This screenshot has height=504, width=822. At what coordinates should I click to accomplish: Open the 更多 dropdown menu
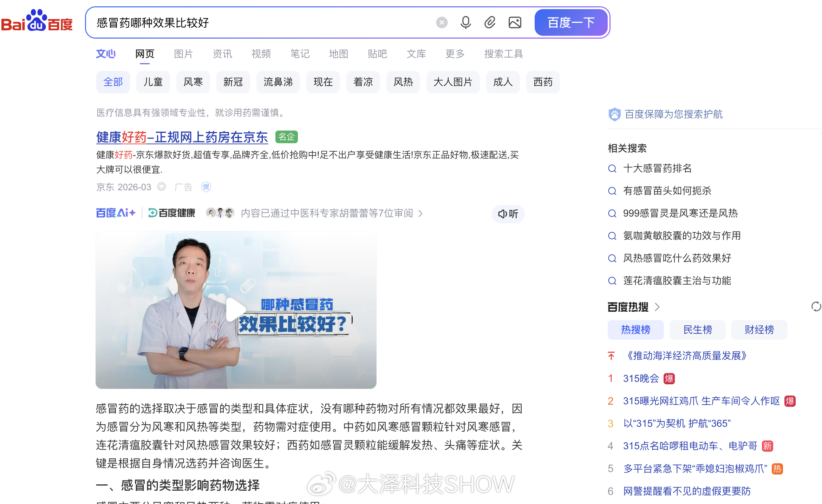click(455, 53)
